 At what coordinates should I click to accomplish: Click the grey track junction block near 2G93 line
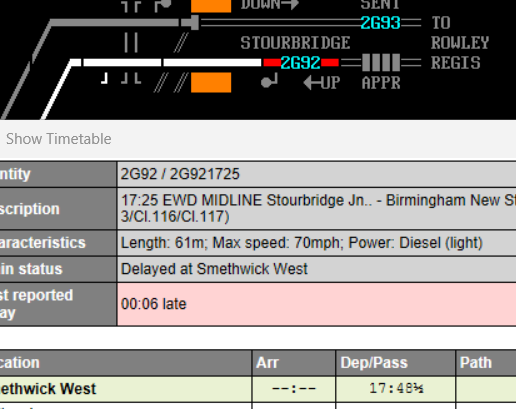point(190,23)
